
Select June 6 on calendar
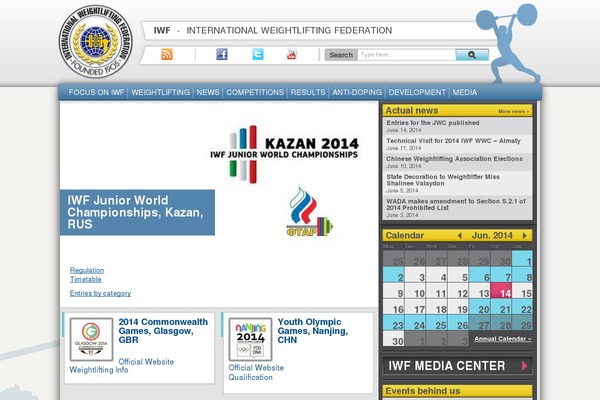click(x=480, y=275)
